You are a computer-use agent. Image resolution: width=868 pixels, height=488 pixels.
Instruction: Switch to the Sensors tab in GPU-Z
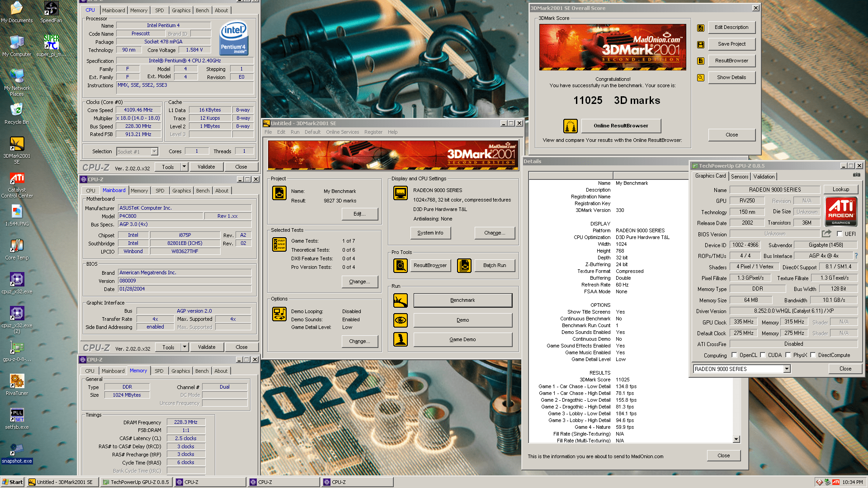click(740, 177)
